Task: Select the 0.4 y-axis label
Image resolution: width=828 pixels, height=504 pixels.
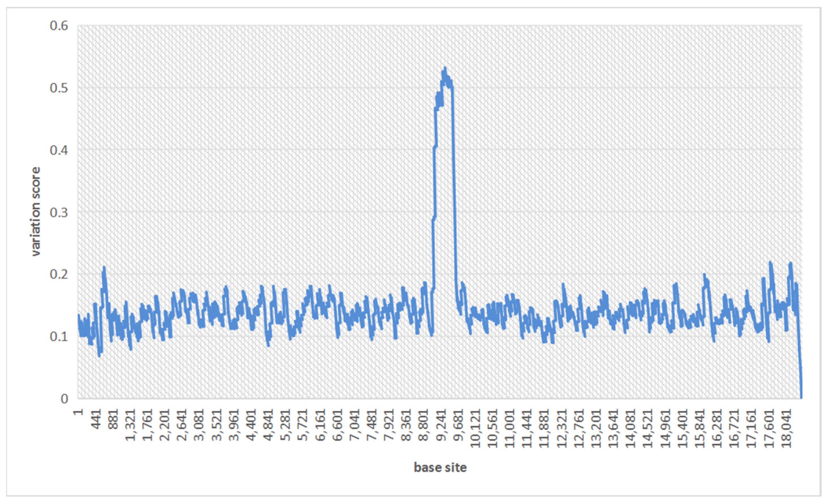Action: click(x=59, y=150)
